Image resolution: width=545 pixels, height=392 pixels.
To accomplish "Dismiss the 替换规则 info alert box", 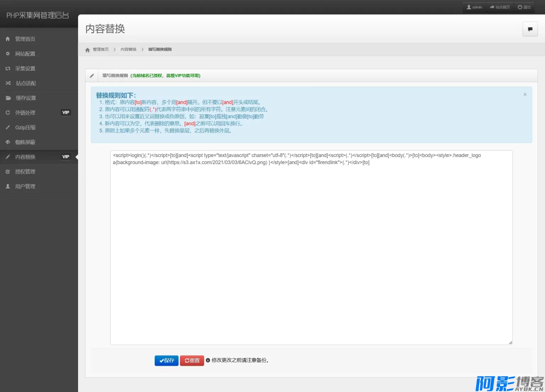I will [525, 95].
